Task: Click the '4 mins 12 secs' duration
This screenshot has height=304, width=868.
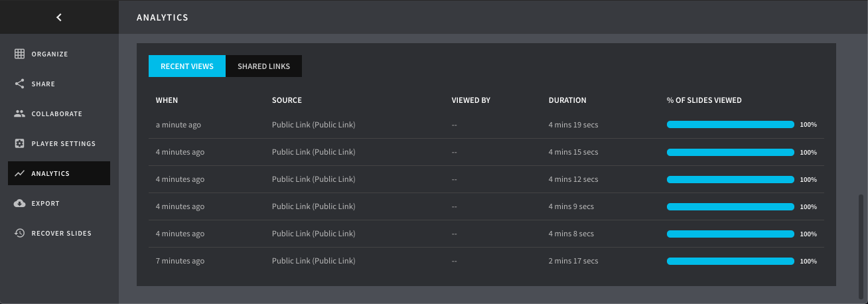Action: 573,179
